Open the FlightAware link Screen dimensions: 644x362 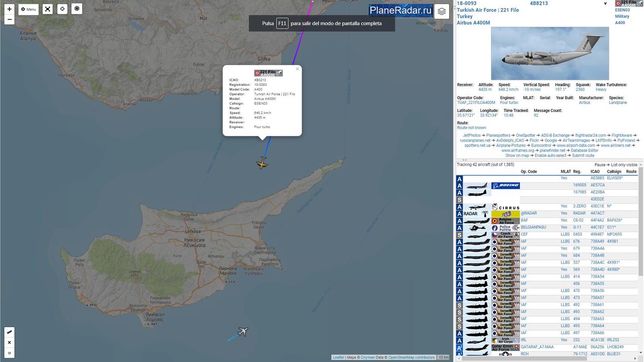coord(622,135)
